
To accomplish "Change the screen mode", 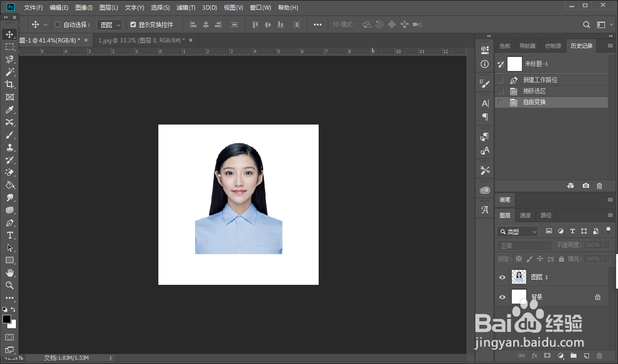I will coord(10,350).
